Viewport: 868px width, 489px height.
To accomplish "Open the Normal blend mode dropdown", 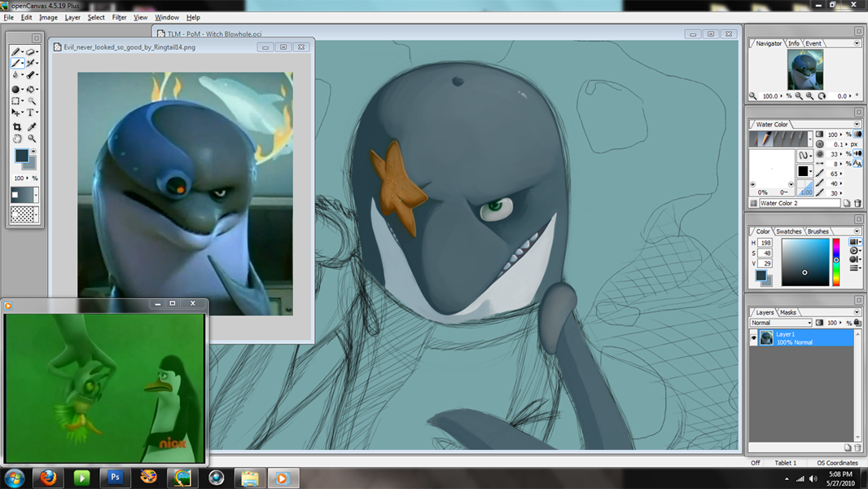I will coord(781,322).
